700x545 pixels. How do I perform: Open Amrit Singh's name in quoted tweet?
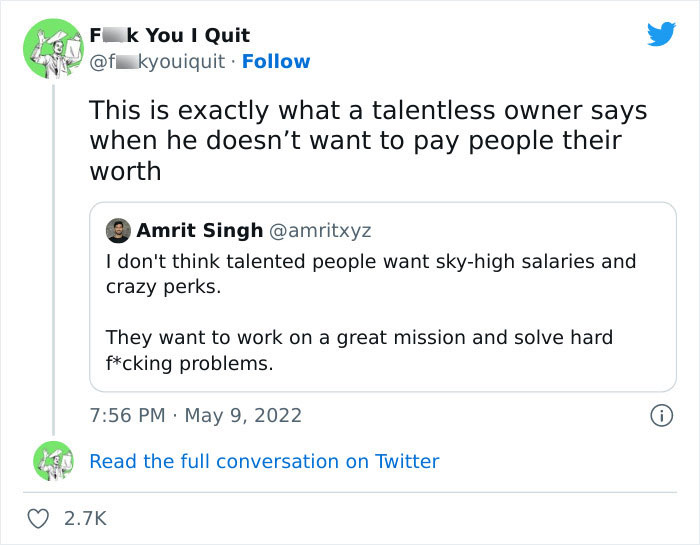tap(198, 230)
